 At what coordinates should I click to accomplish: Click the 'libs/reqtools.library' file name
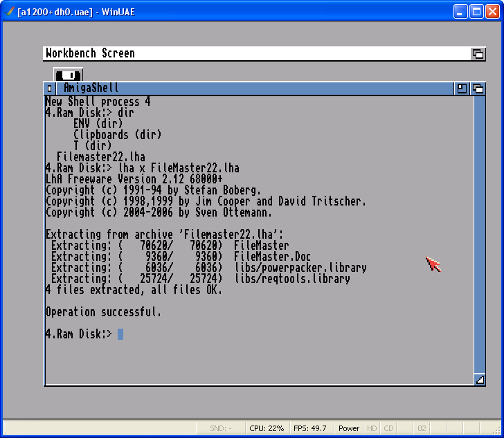coord(292,279)
